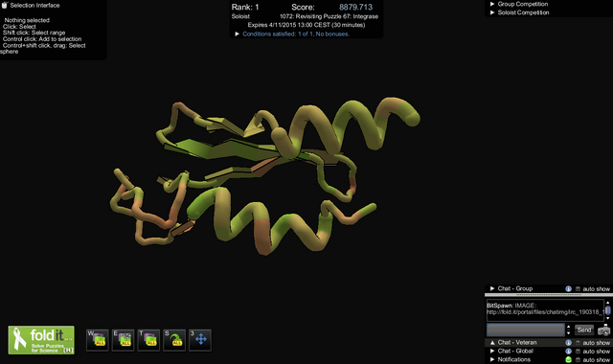Viewport: 613px width, 364px height.
Task: Expand the Chat - Global panel
Action: (492, 352)
